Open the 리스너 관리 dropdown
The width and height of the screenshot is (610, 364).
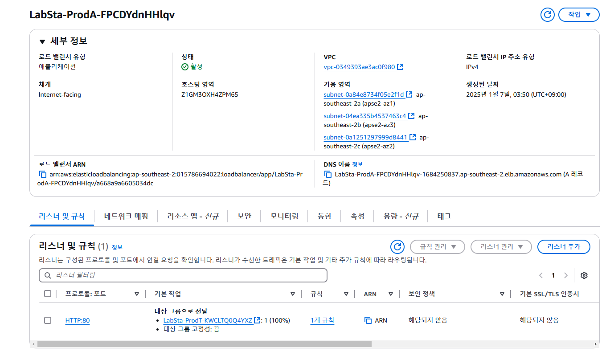[501, 247]
